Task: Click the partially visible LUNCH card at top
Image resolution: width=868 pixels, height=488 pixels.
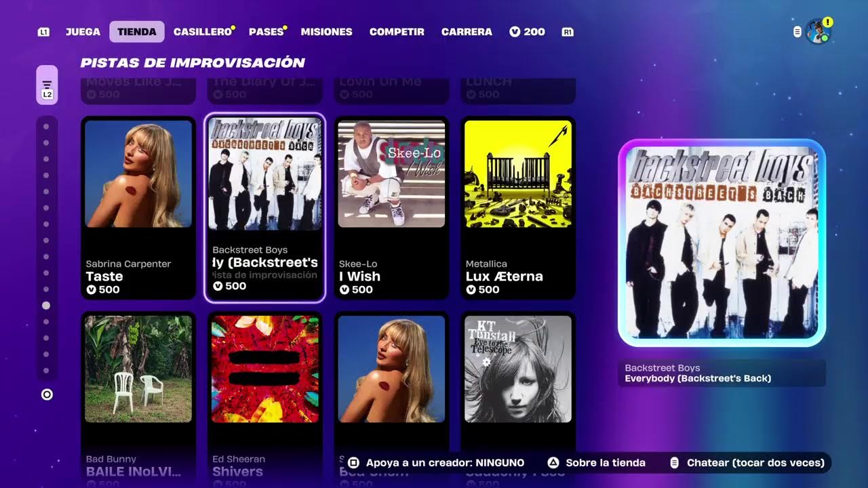Action: click(x=518, y=90)
